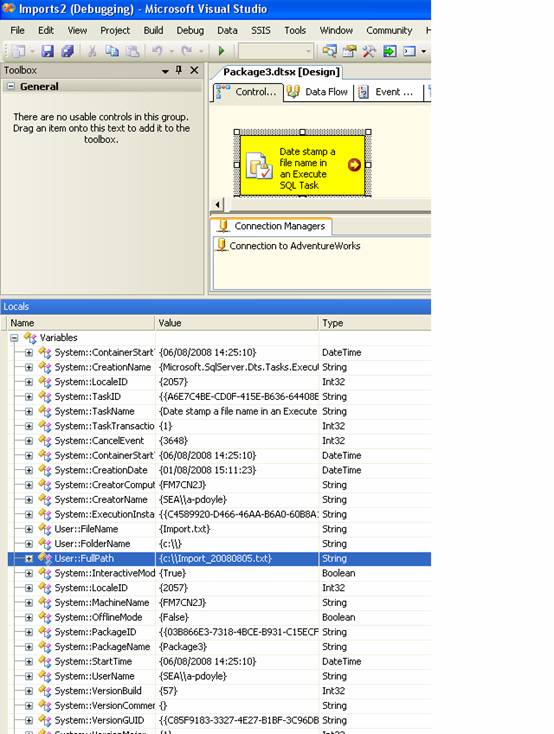The height and width of the screenshot is (734, 554).
Task: Click the Copy toolbar icon
Action: (111, 51)
